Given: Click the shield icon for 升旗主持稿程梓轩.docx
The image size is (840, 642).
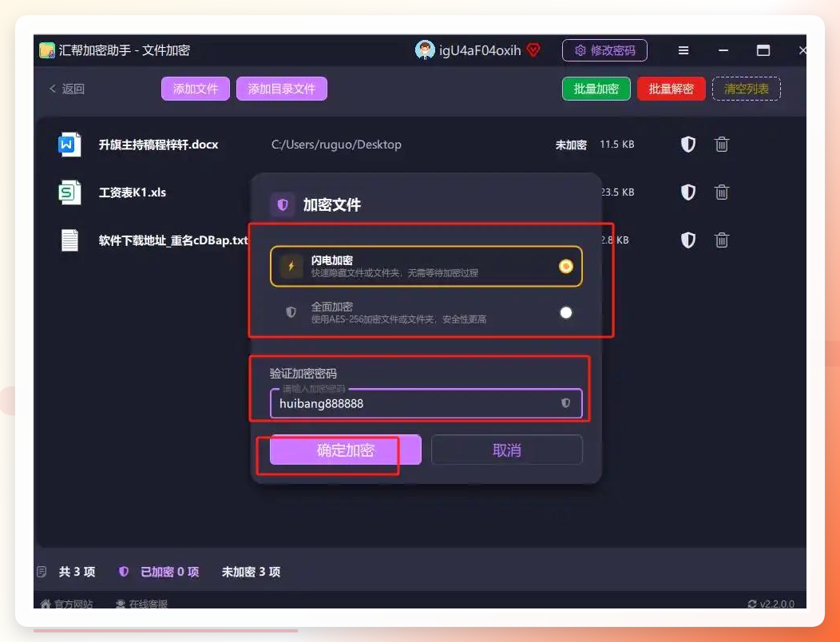Looking at the screenshot, I should point(687,145).
